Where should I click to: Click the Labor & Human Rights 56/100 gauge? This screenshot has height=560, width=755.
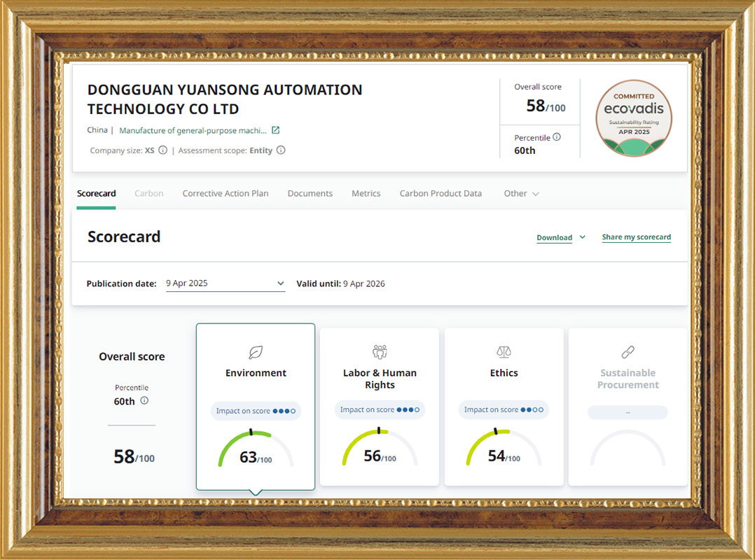pyautogui.click(x=380, y=447)
